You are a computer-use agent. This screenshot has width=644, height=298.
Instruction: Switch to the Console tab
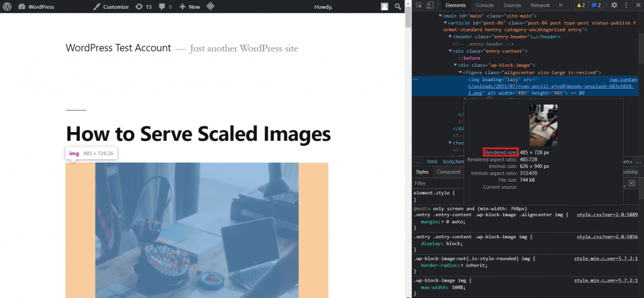point(484,5)
